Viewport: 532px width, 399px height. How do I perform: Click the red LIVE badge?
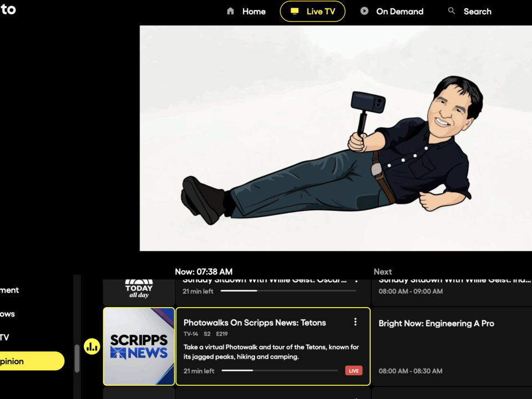coord(354,370)
